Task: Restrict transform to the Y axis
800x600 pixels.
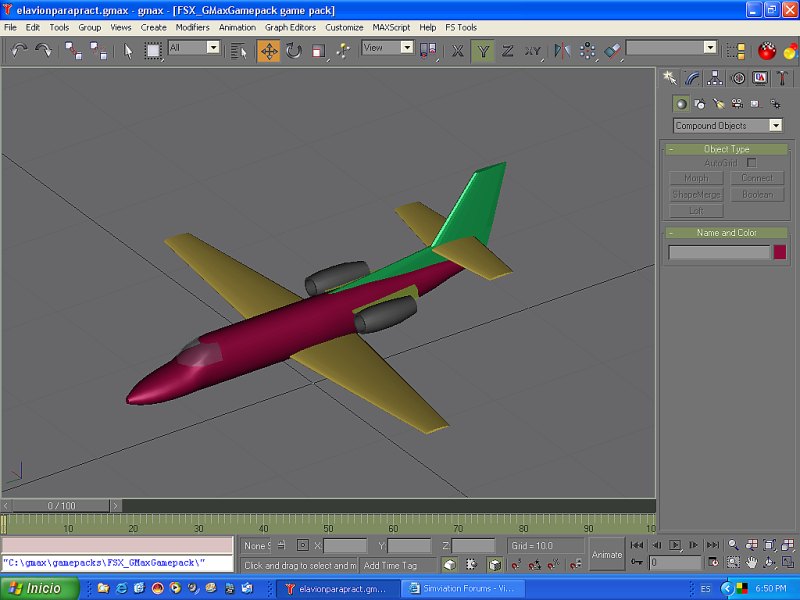Action: coord(483,50)
